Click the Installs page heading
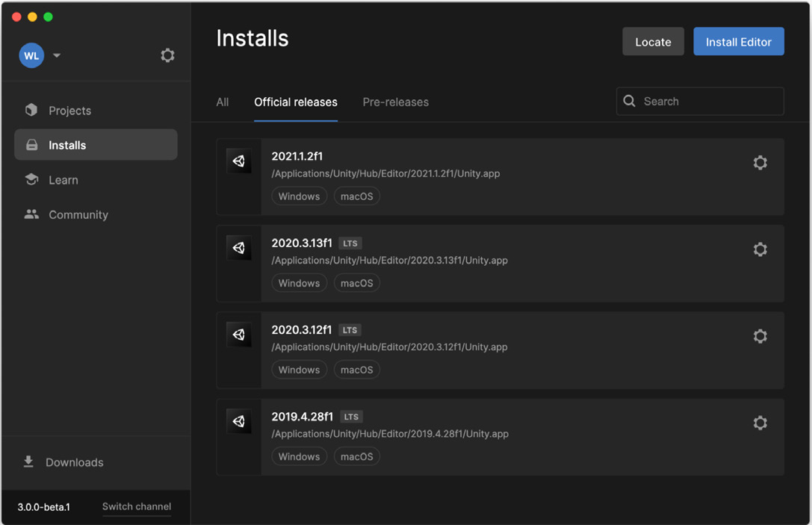Screen dimensions: 812x525 (x=252, y=38)
